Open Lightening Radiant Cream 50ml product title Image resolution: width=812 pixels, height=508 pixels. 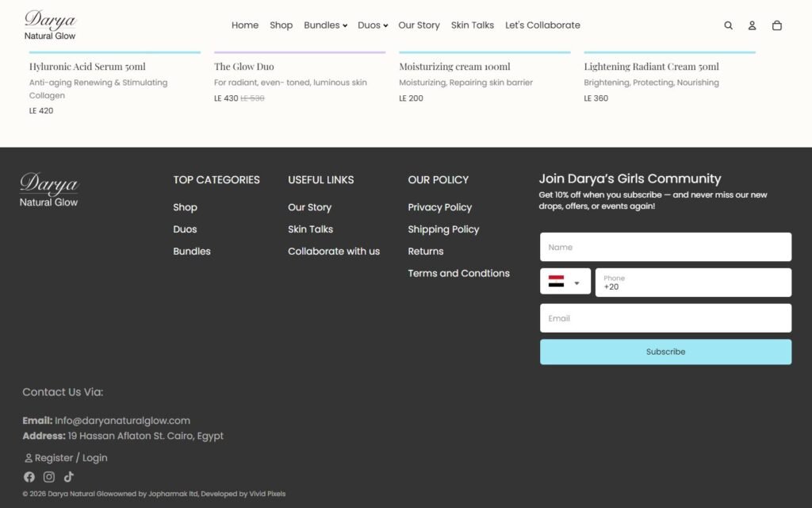point(651,67)
